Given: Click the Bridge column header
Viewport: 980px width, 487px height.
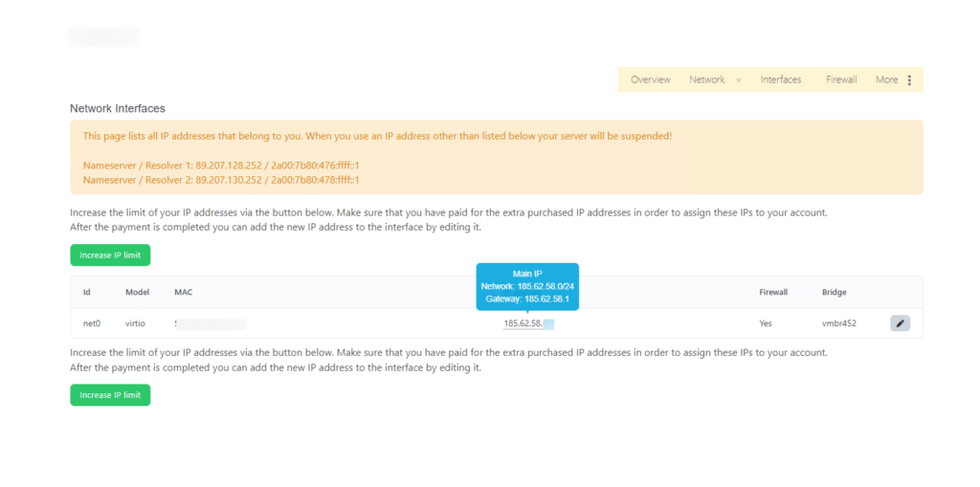Looking at the screenshot, I should pyautogui.click(x=834, y=292).
